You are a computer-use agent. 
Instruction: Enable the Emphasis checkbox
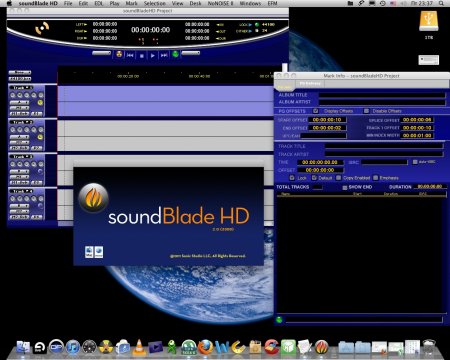(376, 178)
